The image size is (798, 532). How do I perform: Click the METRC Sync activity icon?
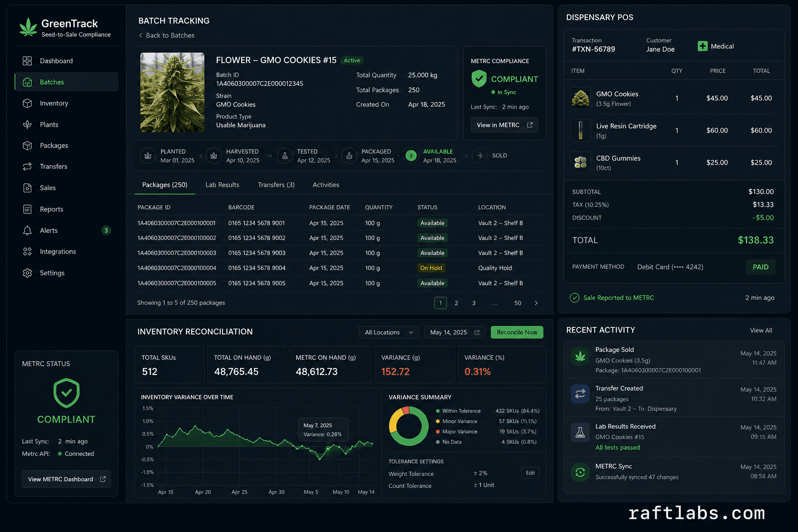pos(580,472)
